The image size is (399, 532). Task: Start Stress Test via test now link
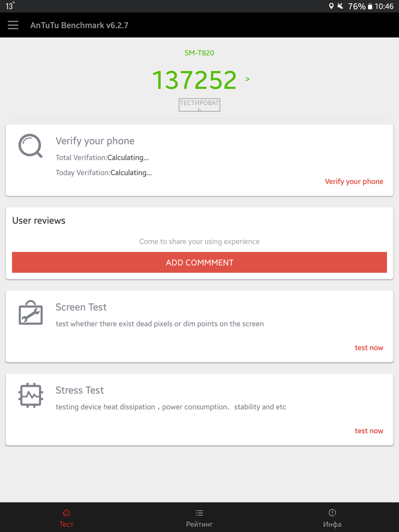click(x=369, y=431)
